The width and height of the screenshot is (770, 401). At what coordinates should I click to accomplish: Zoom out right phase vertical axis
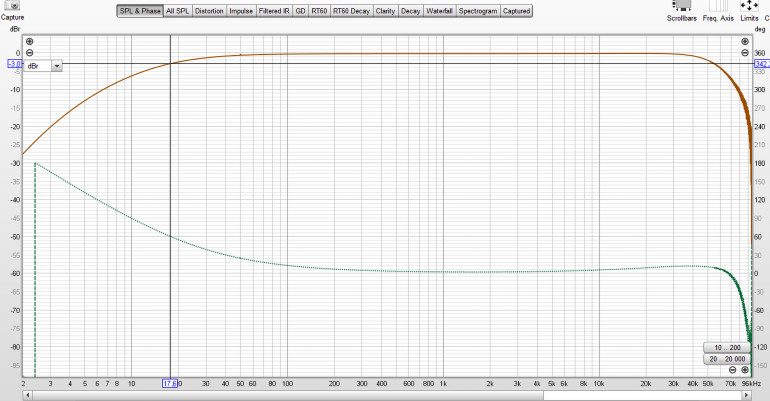745,53
